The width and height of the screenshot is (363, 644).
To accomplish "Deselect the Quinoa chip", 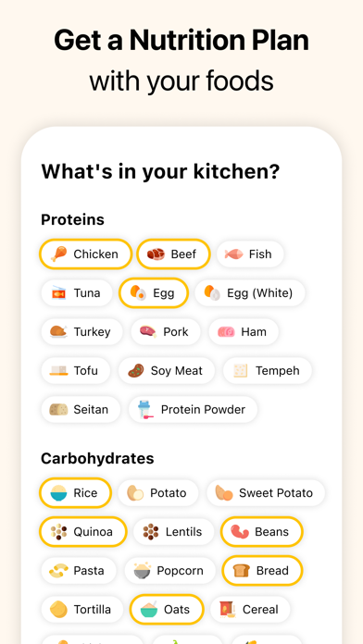I will 83,532.
